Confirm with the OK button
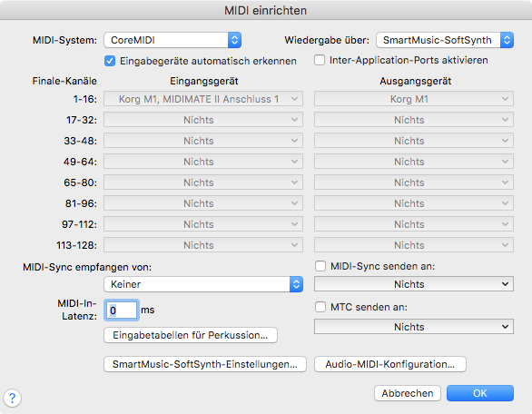 480,393
